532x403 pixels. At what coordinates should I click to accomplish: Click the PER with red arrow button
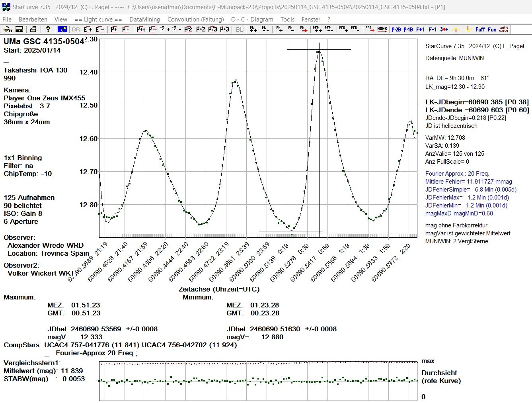[370, 29]
